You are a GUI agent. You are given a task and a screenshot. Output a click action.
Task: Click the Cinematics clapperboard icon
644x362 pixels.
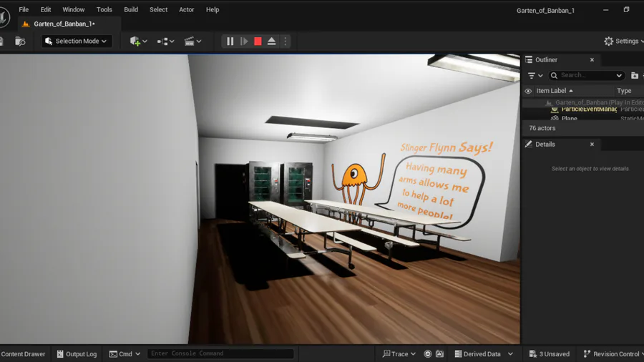click(190, 41)
